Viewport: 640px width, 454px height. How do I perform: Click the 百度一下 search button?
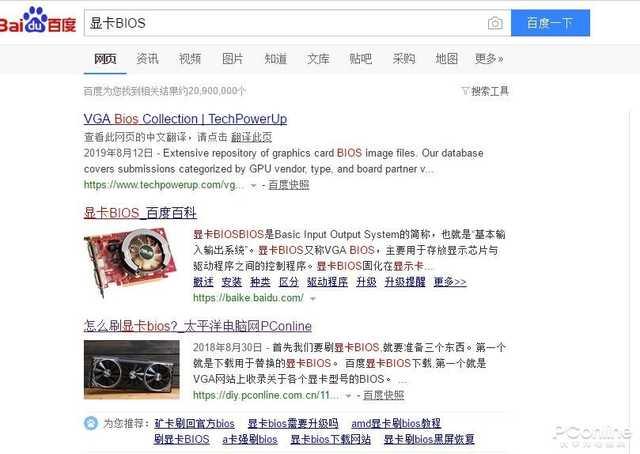[550, 23]
